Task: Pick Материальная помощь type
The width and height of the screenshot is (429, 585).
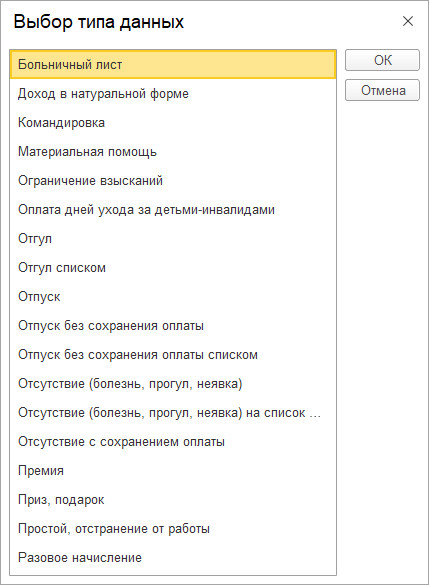Action: [173, 152]
